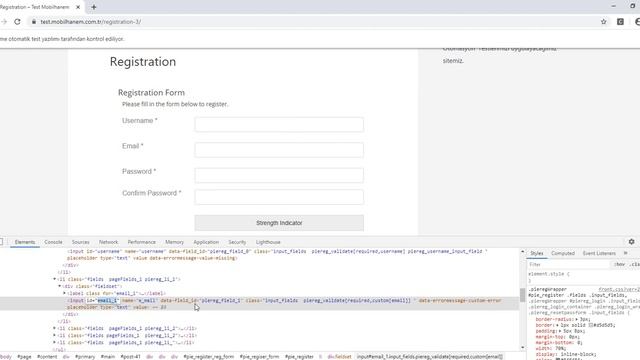Select #main in the breadcrumb bar
This screenshot has height=360, width=640.
[x=108, y=357]
